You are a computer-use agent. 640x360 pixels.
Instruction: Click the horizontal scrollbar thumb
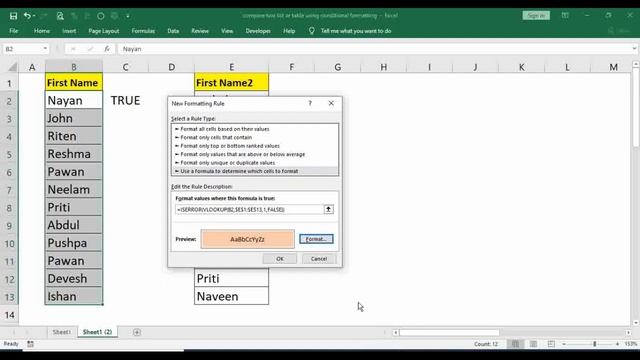point(449,333)
